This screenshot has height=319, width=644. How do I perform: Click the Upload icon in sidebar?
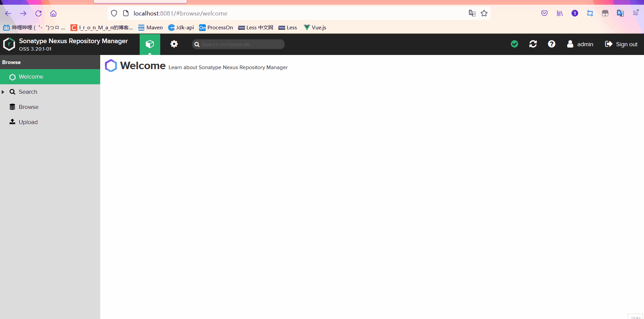pyautogui.click(x=12, y=122)
